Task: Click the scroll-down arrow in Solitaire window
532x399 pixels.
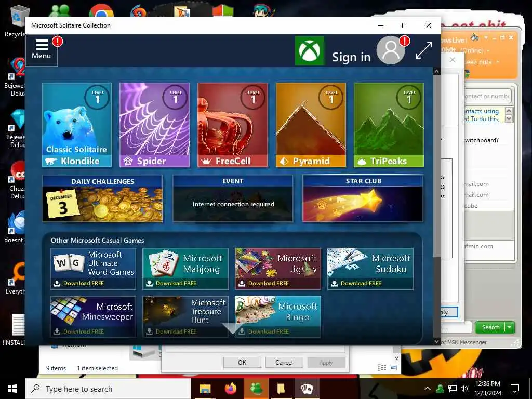Action: tap(436, 342)
